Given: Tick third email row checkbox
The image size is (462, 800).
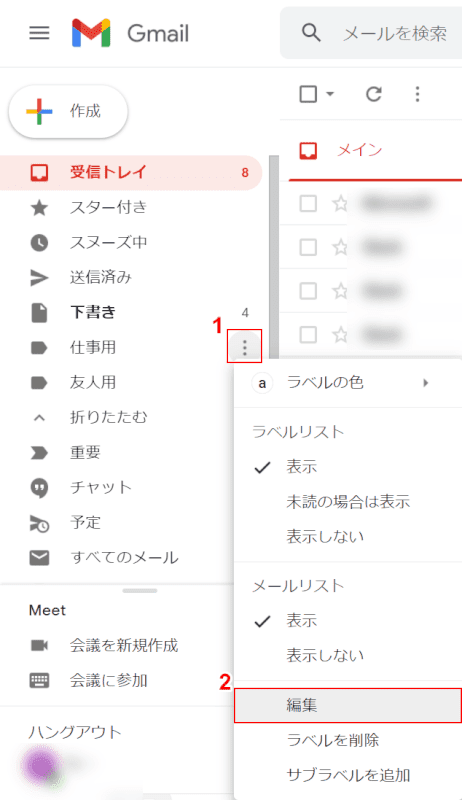Looking at the screenshot, I should pos(308,291).
